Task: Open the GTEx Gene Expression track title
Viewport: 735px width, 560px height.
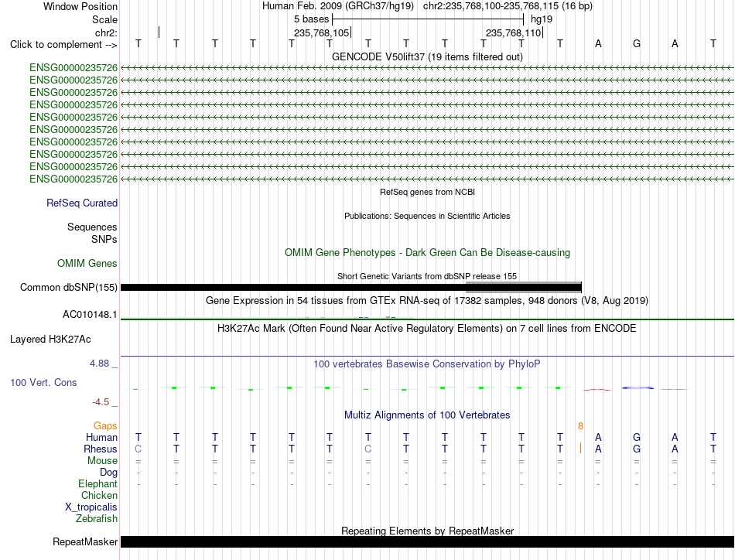Action: 427,300
